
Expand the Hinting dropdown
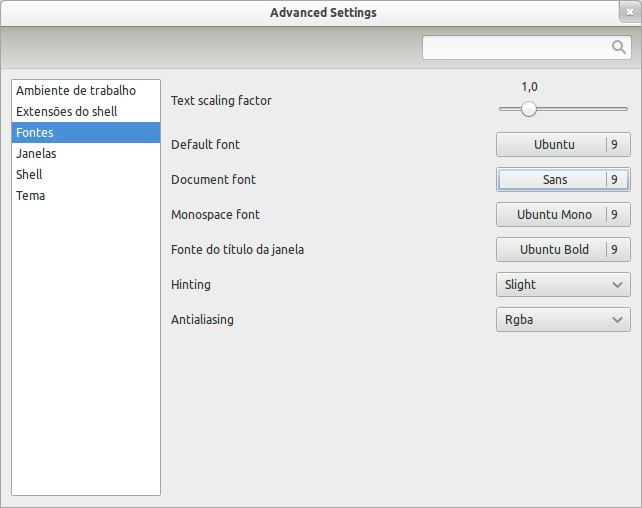[563, 285]
